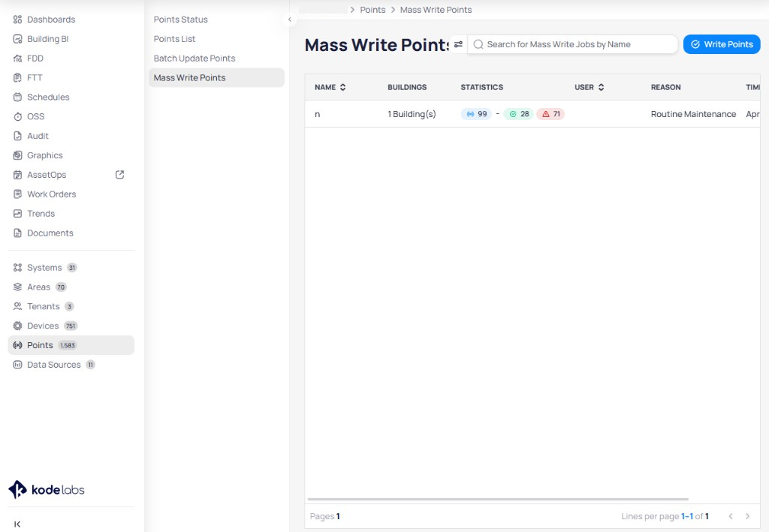Click the horizontal table scrollbar

point(498,499)
